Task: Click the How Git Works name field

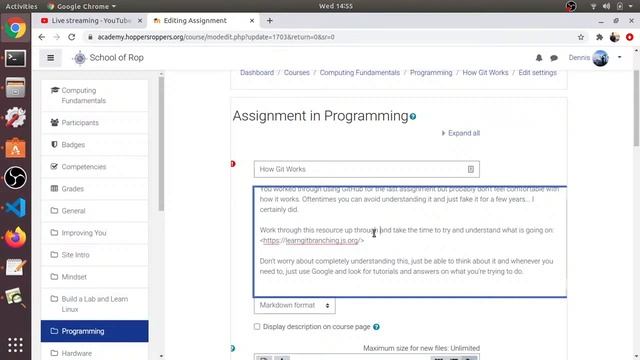Action: (367, 169)
